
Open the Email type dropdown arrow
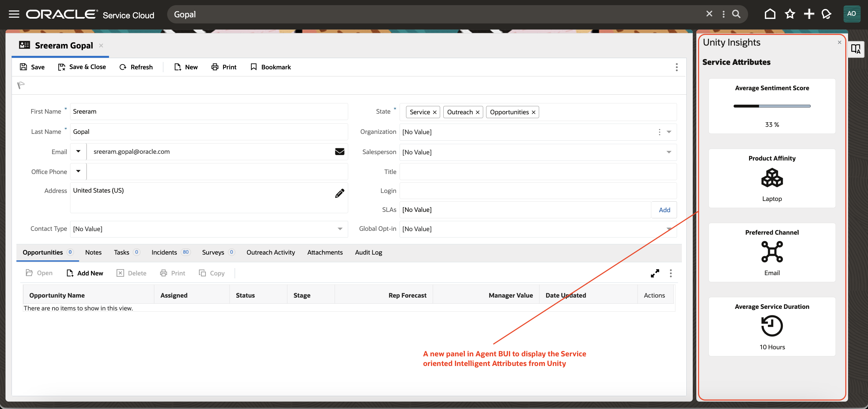click(x=78, y=152)
